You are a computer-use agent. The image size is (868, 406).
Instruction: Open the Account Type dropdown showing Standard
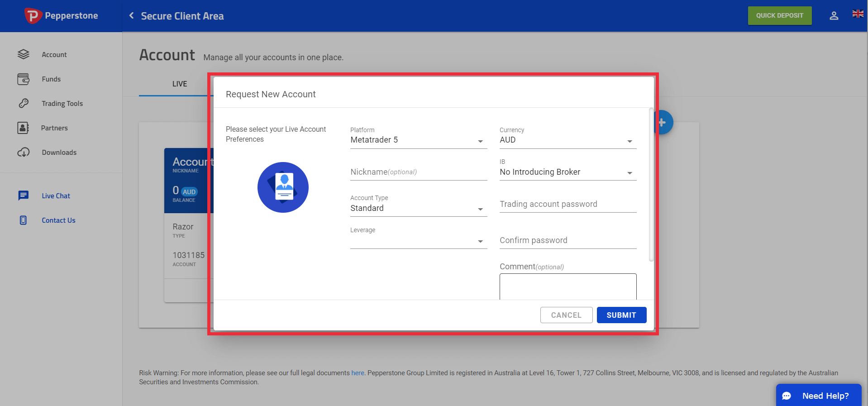click(x=419, y=208)
